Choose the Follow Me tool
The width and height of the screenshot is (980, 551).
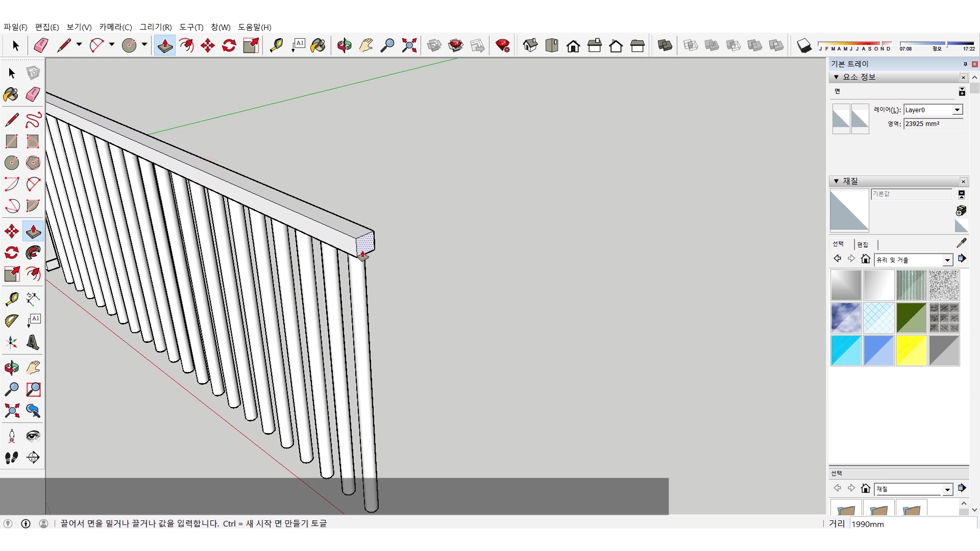click(33, 253)
